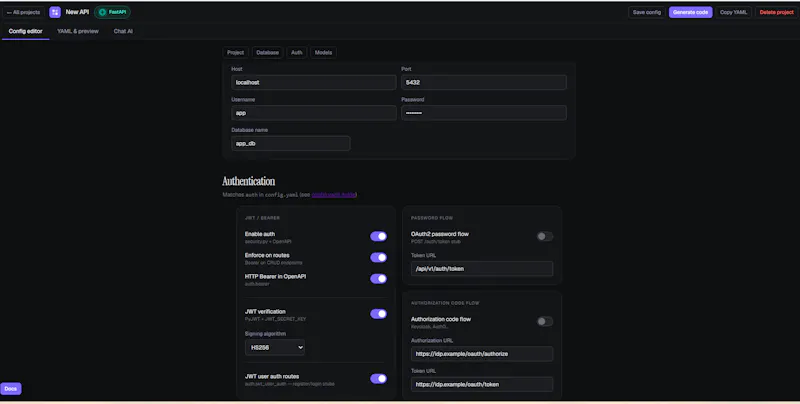Enable Authorization code flow switch
This screenshot has height=404, width=800.
pyautogui.click(x=544, y=321)
